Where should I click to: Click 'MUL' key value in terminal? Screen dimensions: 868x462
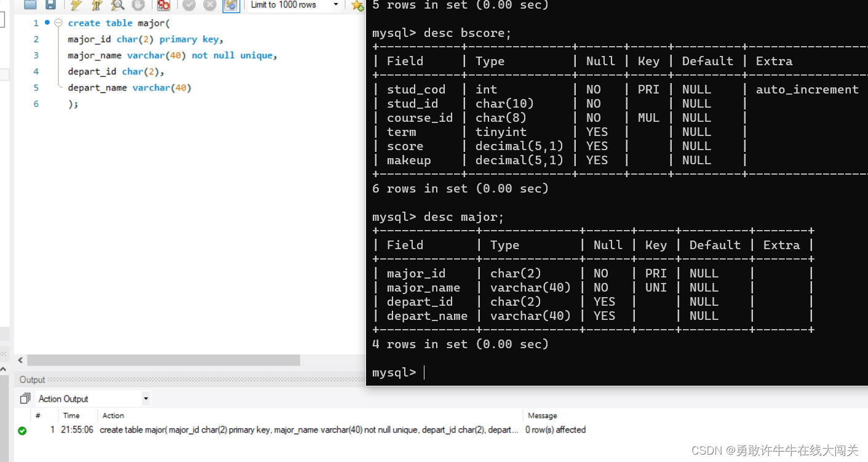point(648,117)
